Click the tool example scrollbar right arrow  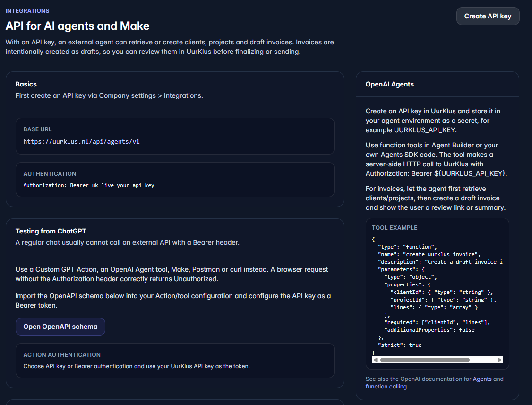click(x=499, y=360)
